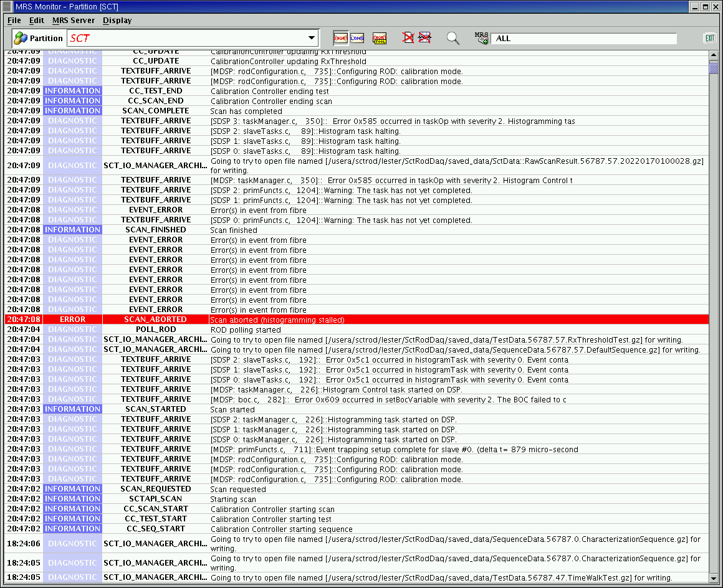Click the Partition spheres icon
This screenshot has width=723, height=588.
(21, 38)
